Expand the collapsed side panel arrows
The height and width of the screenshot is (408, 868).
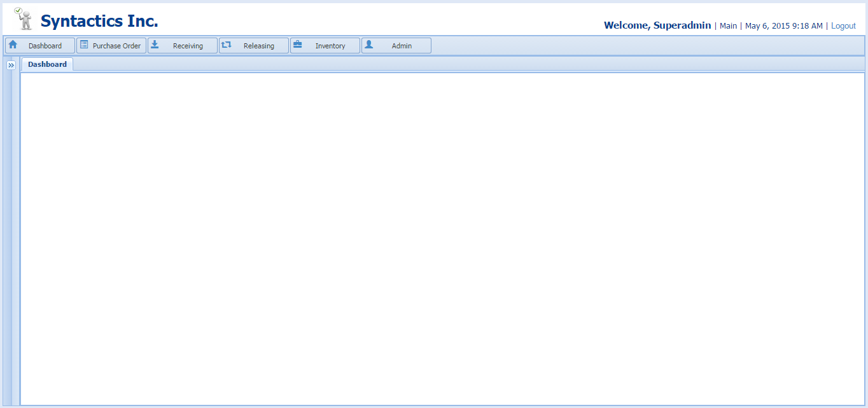coord(11,66)
